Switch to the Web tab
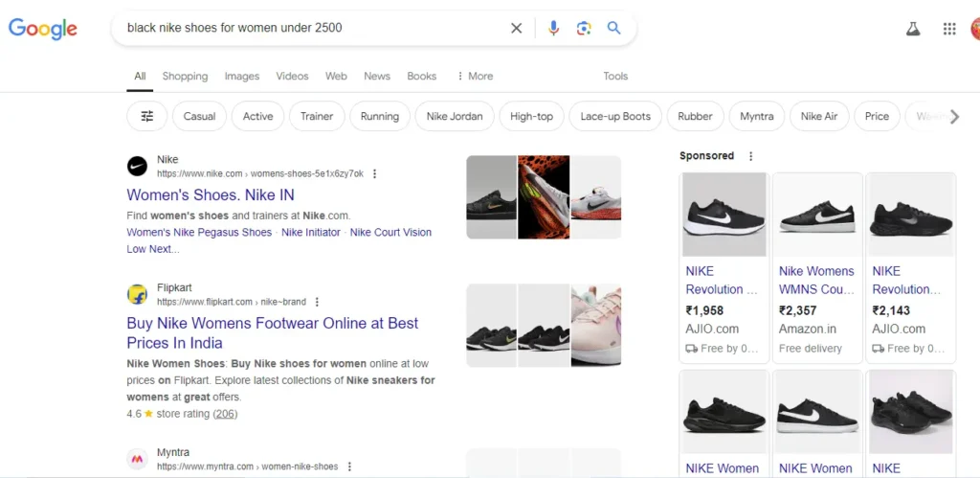The width and height of the screenshot is (980, 478). click(336, 77)
